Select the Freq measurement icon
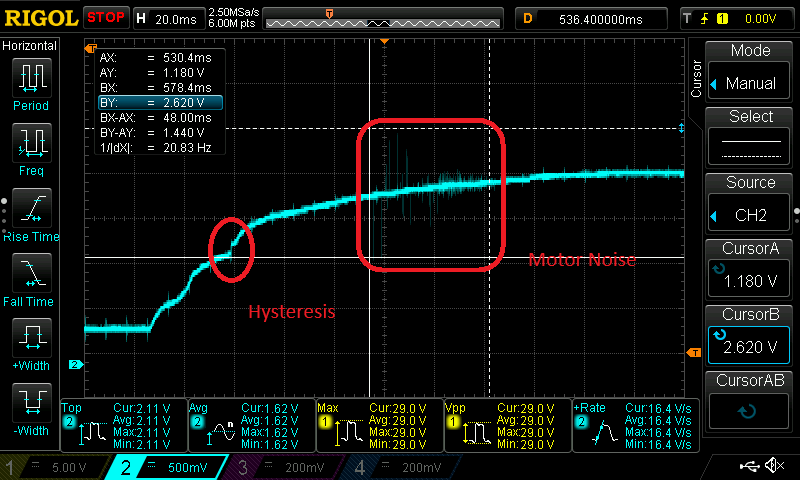Screen dimensions: 800x480 [x=32, y=143]
